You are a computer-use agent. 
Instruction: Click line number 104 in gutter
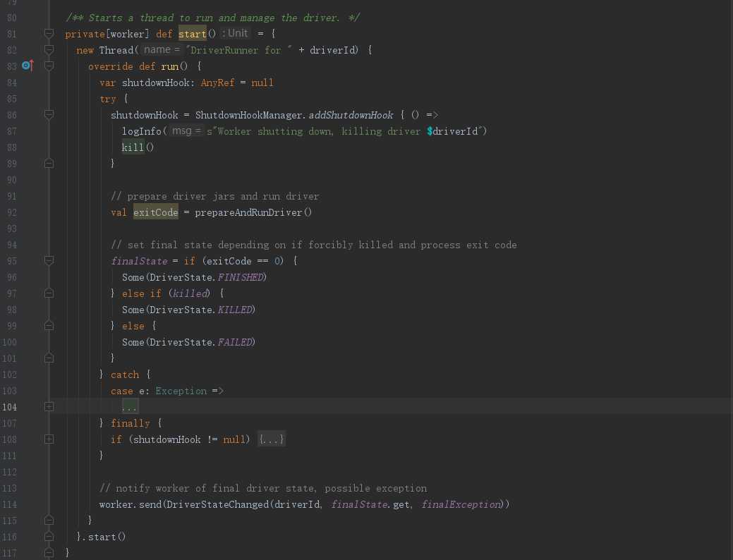coord(9,407)
